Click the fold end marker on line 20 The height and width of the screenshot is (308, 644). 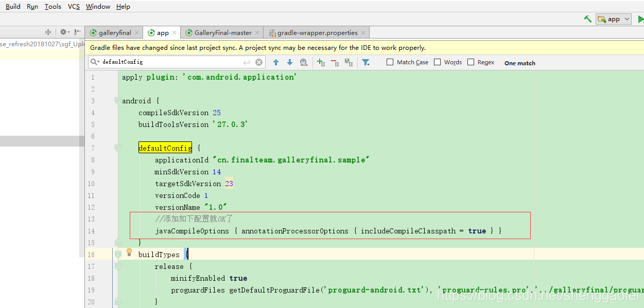[117, 302]
